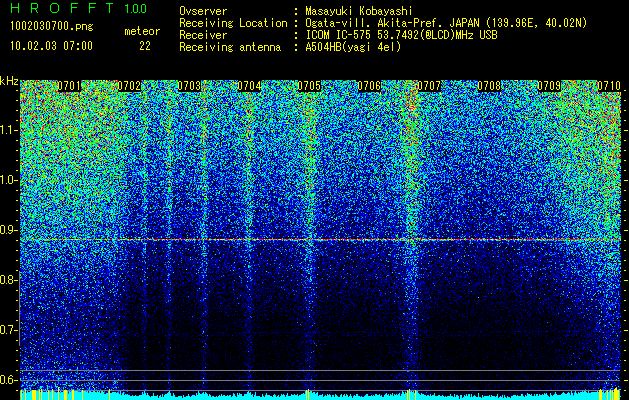
Task: Click the ICOM IC-575 53.7492 MHz receiver value
Action: click(x=402, y=35)
